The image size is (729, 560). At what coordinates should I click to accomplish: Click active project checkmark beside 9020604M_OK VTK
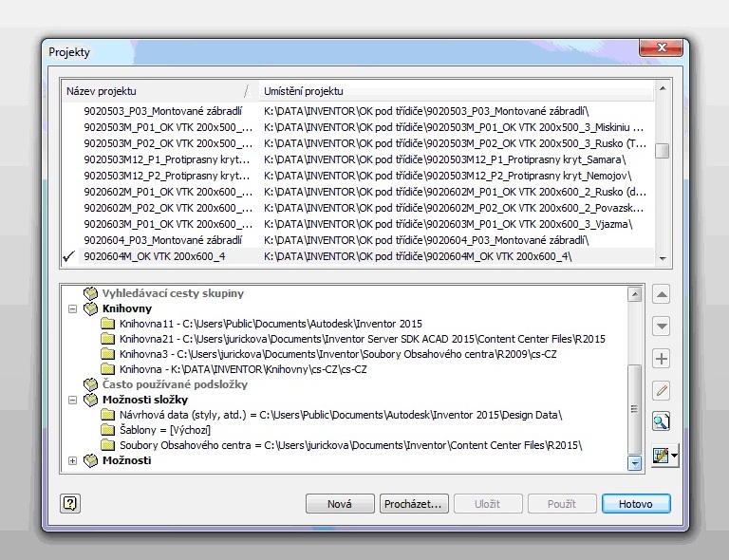pos(68,256)
